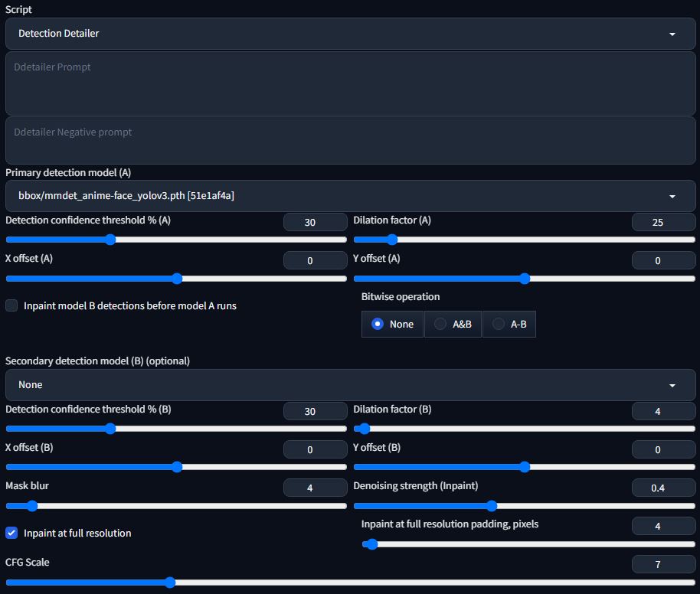Enable Inpaint model B detections before model A
This screenshot has width=700, height=594.
click(x=12, y=305)
